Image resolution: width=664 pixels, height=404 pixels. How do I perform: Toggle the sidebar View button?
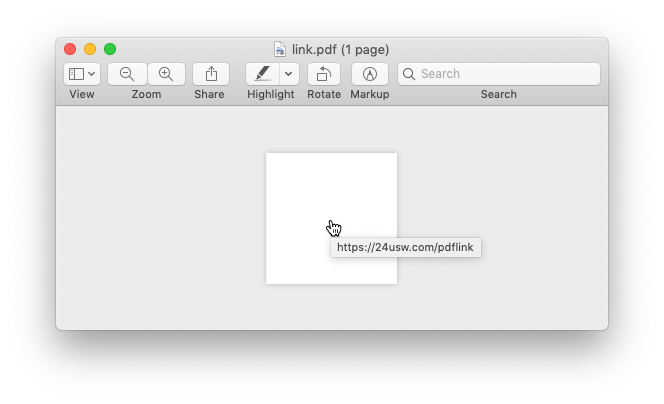coord(77,74)
